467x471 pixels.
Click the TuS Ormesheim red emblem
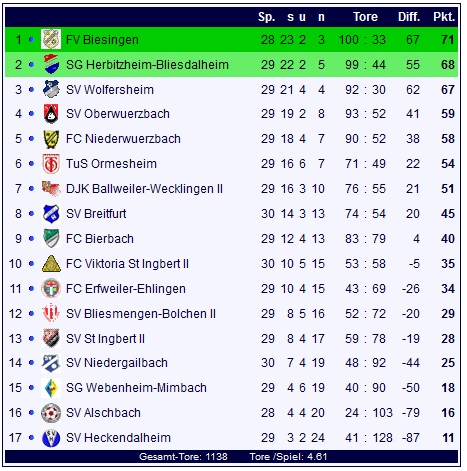[x=51, y=164]
